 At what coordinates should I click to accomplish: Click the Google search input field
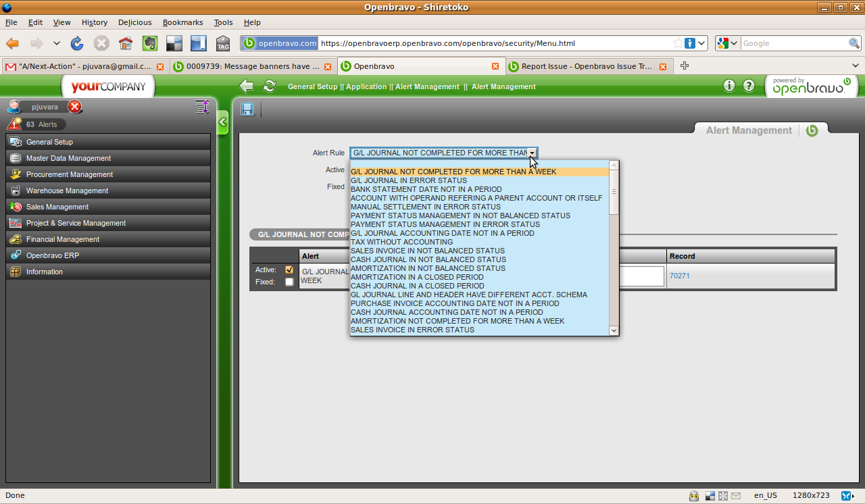(794, 43)
